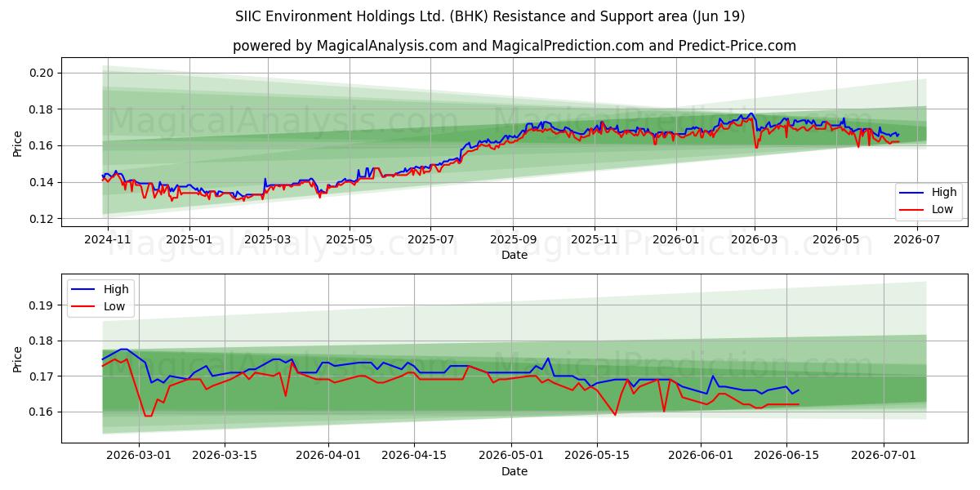
Task: Click the 2025-11 date tick label
Action: click(x=595, y=239)
